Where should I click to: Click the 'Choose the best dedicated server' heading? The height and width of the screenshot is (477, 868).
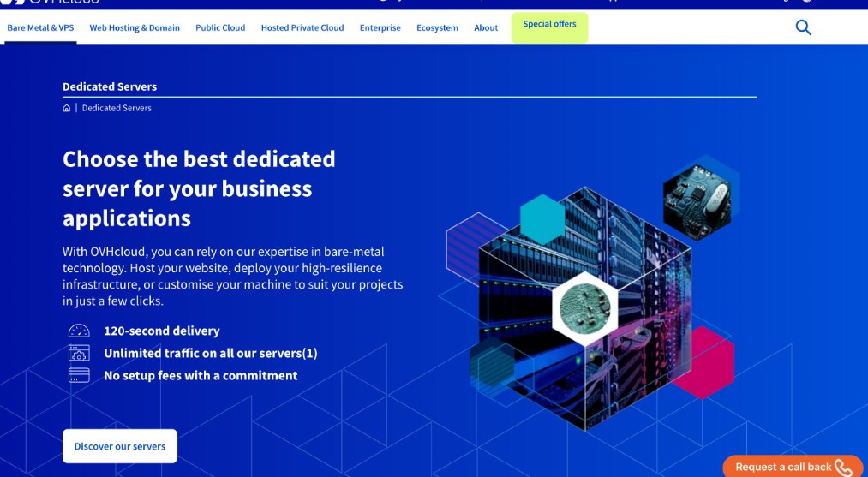pyautogui.click(x=199, y=188)
